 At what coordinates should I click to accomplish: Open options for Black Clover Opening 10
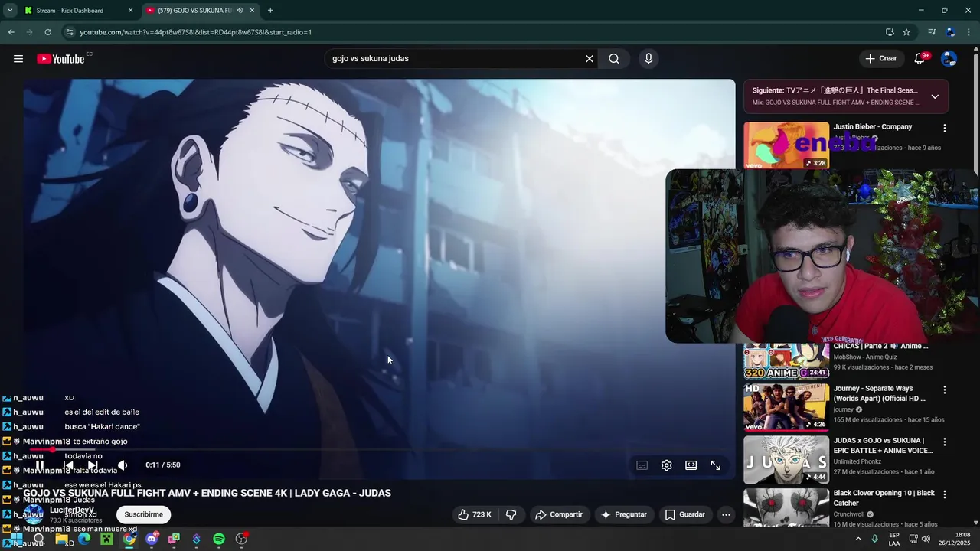click(x=944, y=495)
